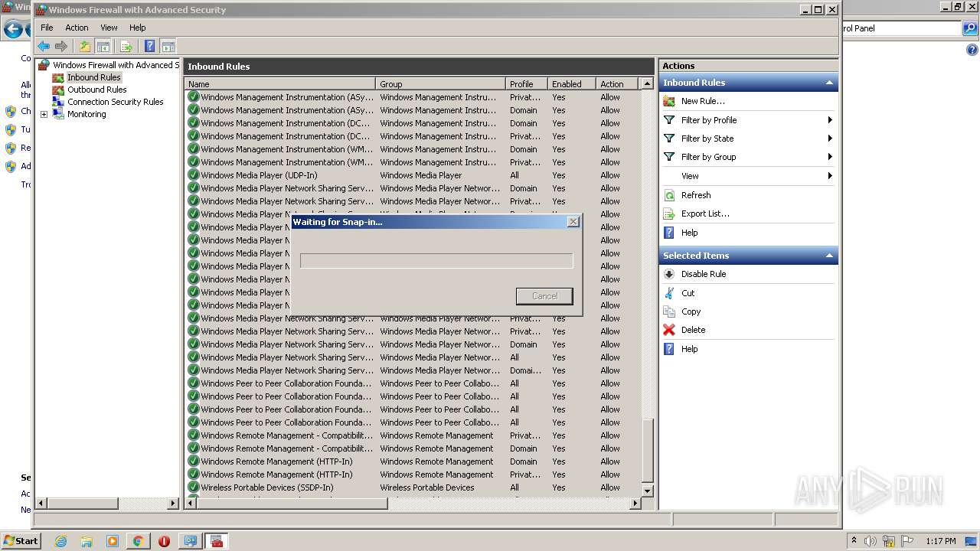Screen dimensions: 980x551
Task: Click the Connection Security Rules tree icon
Action: [x=58, y=102]
